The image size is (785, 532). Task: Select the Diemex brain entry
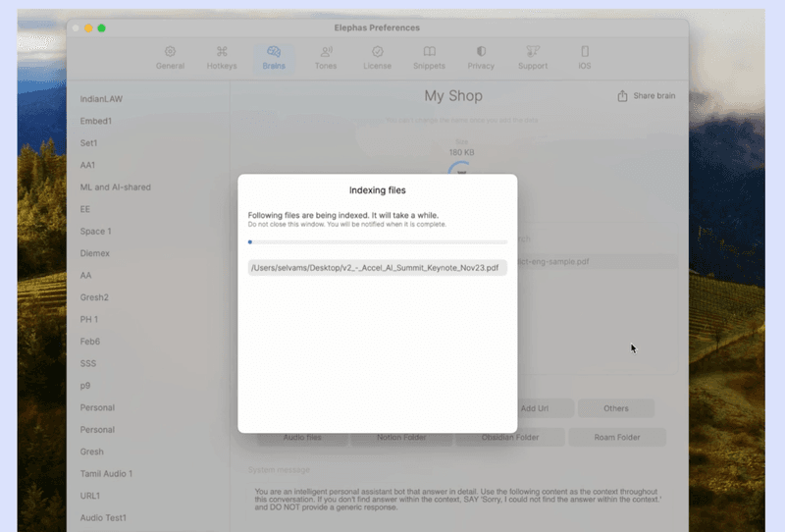click(x=95, y=253)
